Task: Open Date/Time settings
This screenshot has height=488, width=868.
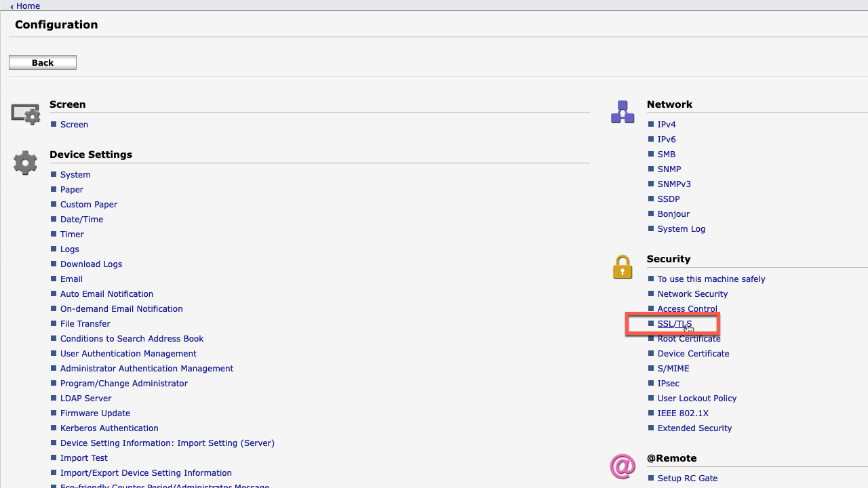Action: coord(82,220)
